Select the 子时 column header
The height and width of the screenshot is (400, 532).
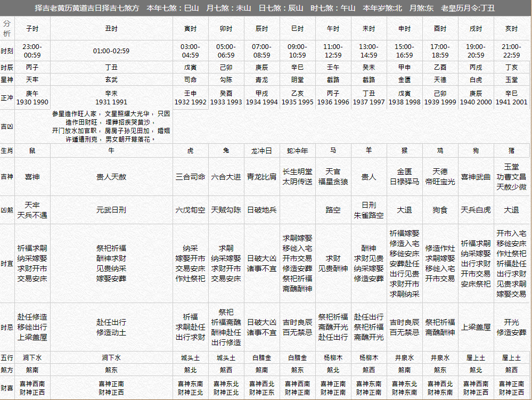pos(32,29)
